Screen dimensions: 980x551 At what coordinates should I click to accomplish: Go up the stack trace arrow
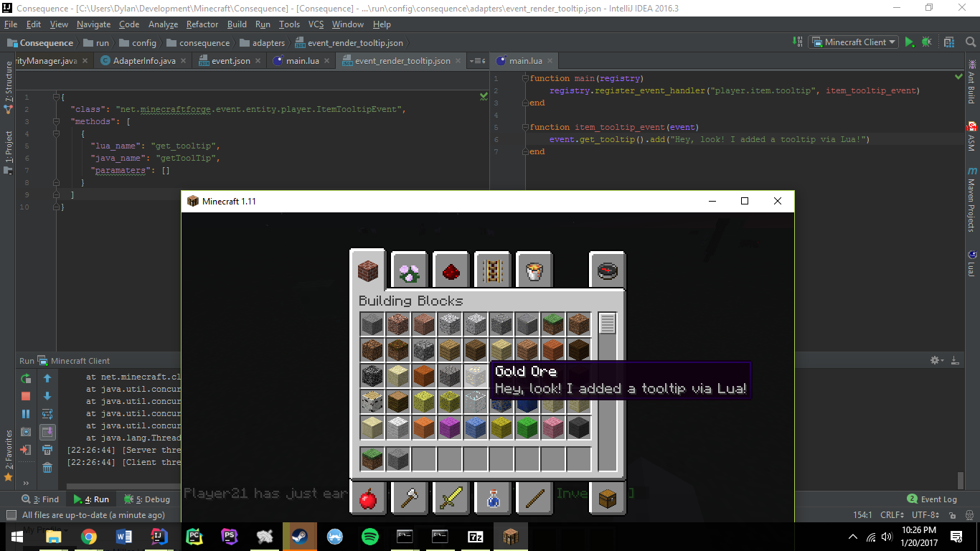click(x=47, y=378)
